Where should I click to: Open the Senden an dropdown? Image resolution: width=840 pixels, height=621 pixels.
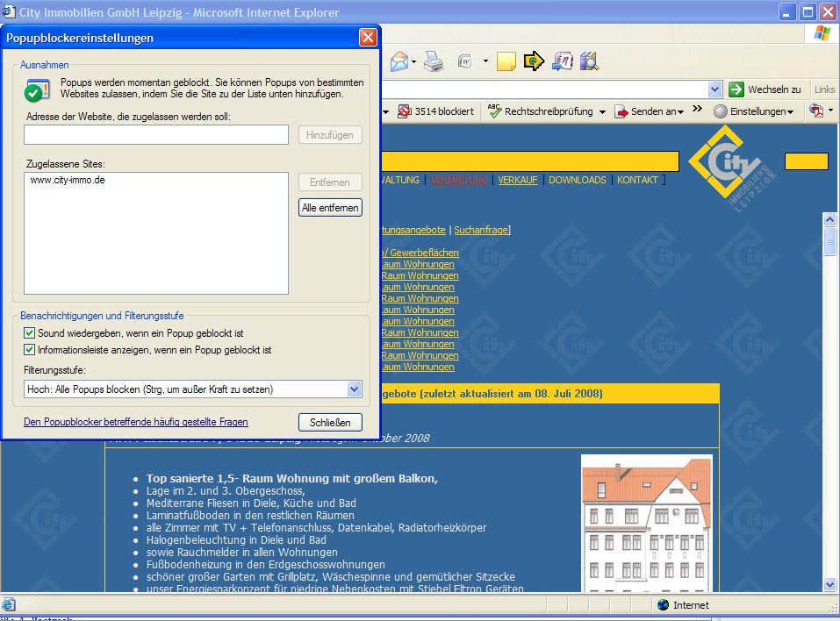point(680,112)
